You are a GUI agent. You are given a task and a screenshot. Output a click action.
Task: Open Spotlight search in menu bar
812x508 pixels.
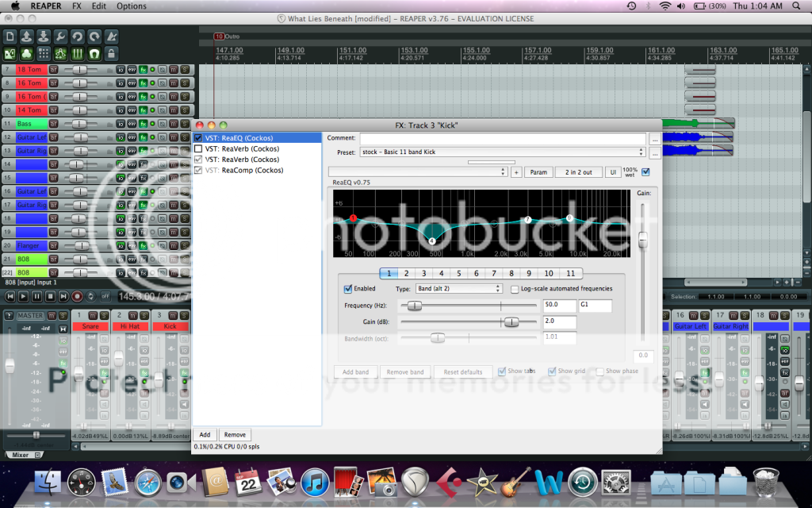click(796, 6)
